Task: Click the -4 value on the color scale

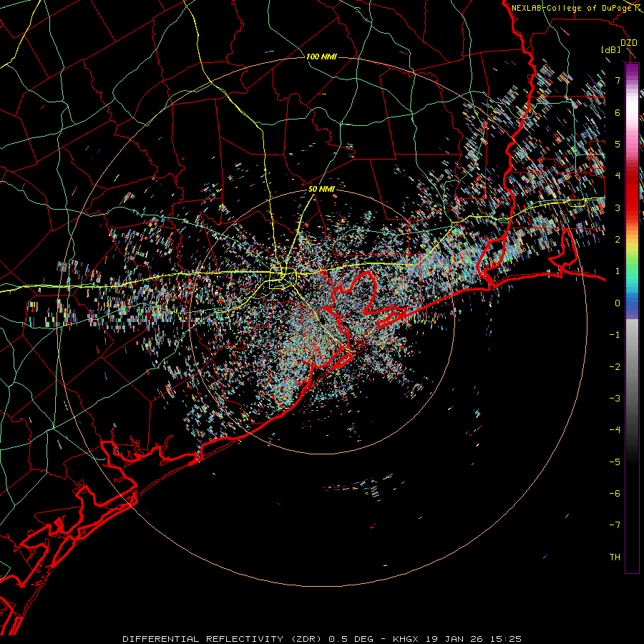Action: point(615,430)
